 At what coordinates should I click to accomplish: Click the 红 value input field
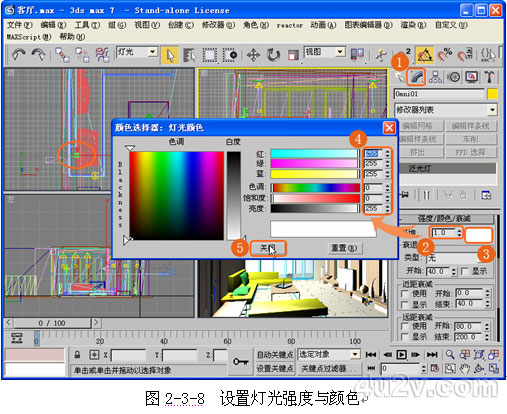[x=373, y=153]
